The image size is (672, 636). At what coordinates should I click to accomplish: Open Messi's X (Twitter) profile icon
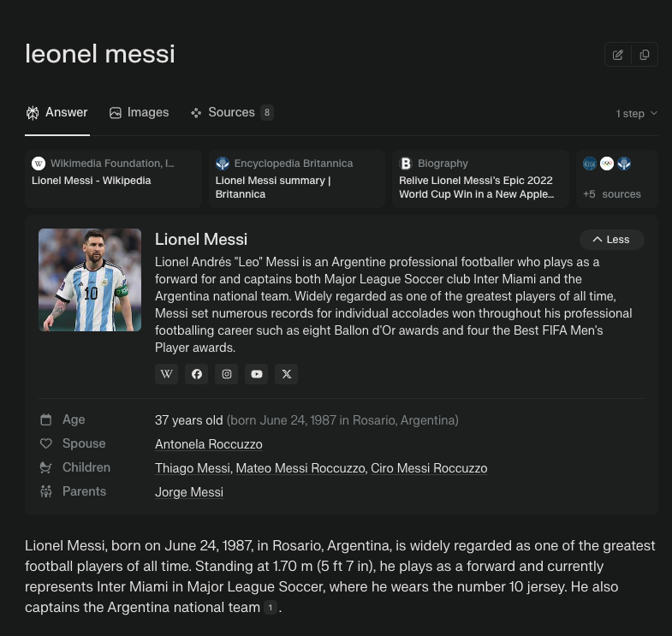coord(286,374)
